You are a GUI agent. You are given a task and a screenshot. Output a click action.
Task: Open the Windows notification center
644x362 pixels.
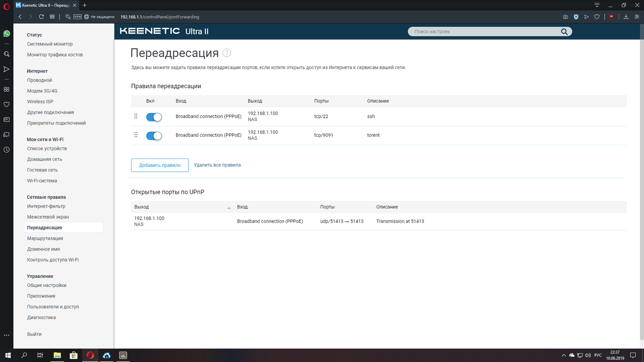click(x=633, y=355)
